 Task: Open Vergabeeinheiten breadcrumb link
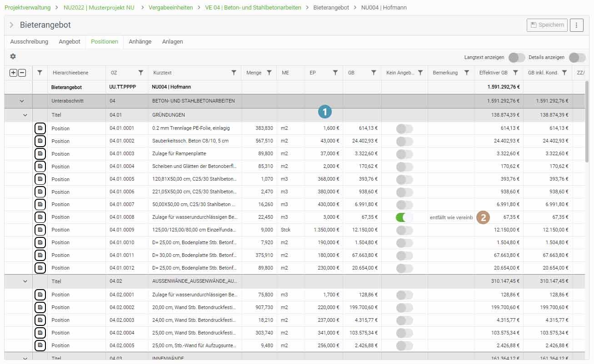tap(170, 8)
